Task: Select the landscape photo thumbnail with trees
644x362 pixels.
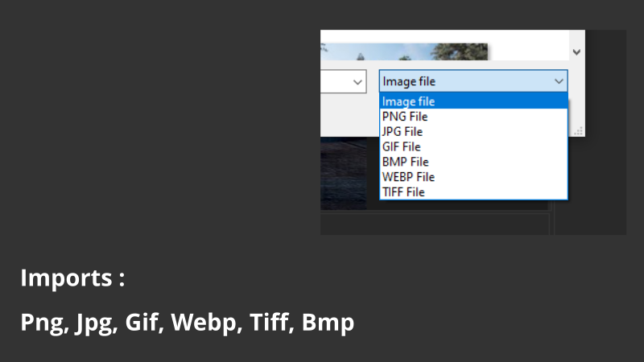Action: [404, 51]
